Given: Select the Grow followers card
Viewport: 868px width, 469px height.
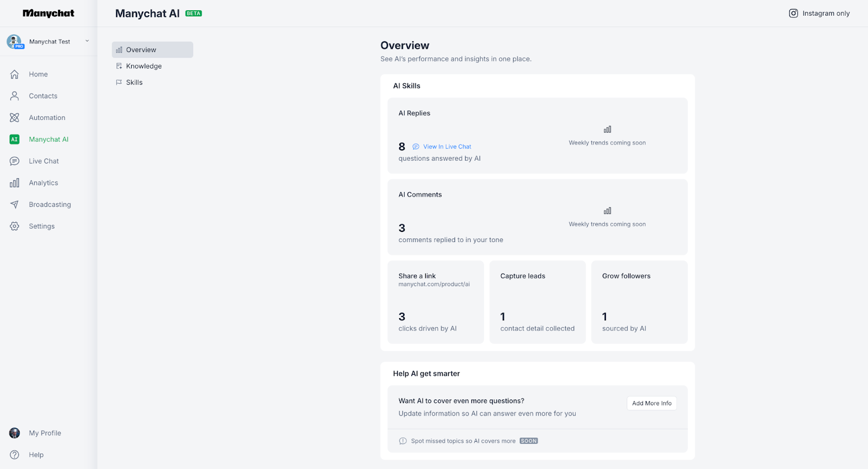Looking at the screenshot, I should [x=639, y=302].
